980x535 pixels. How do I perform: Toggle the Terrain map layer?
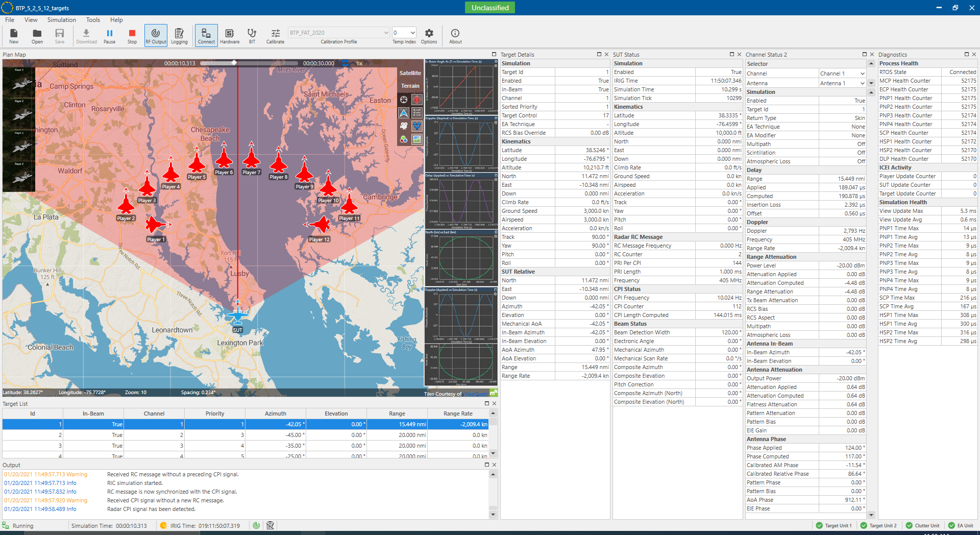pos(410,85)
